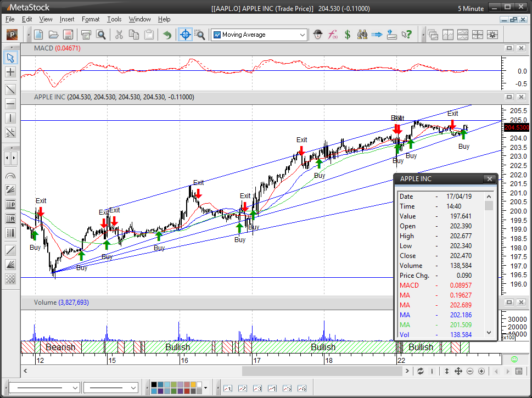This screenshot has width=532, height=398.
Task: Switch to chart layout button 2
Action: (x=243, y=388)
